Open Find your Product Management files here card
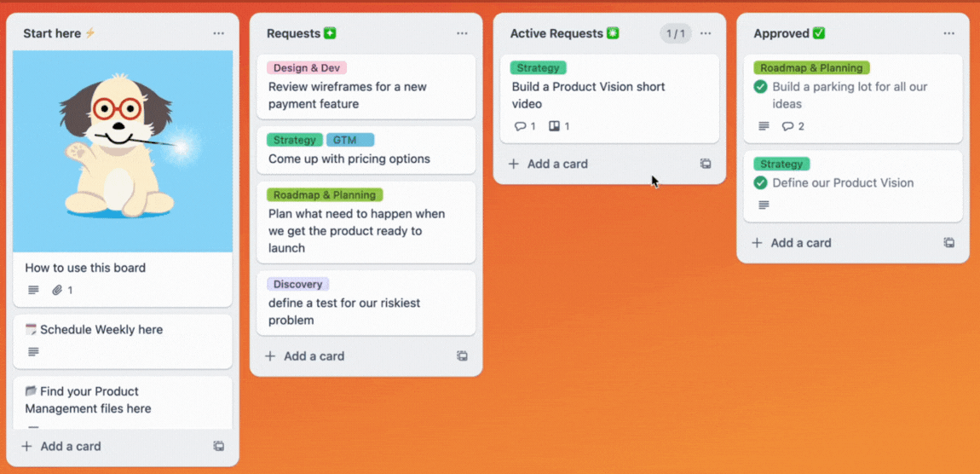Image resolution: width=980 pixels, height=474 pixels. 123,402
